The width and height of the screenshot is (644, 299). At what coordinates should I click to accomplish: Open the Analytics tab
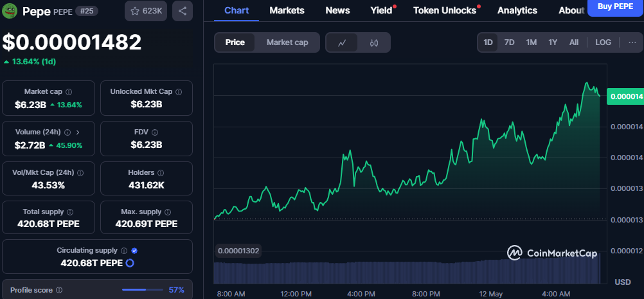[517, 11]
